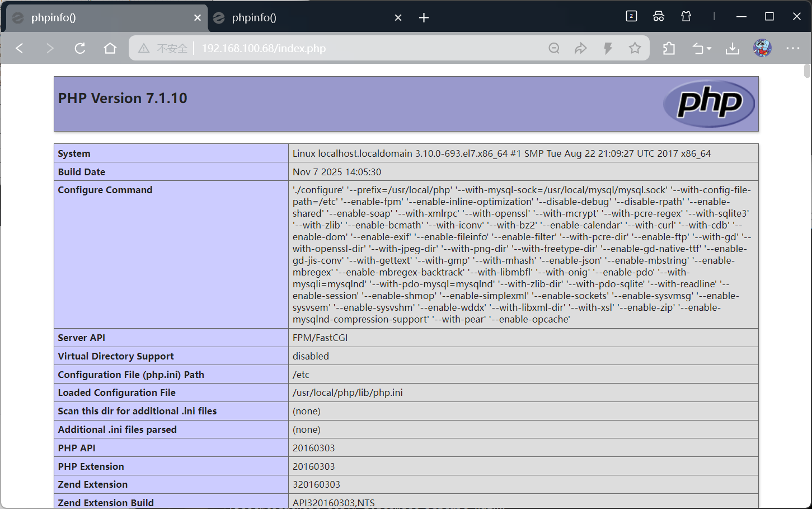Open the browser three-dot menu
812x509 pixels.
(x=793, y=48)
